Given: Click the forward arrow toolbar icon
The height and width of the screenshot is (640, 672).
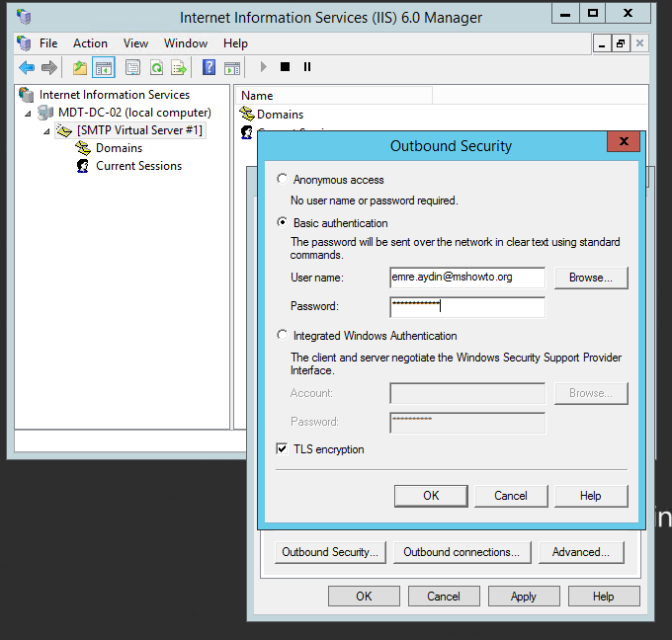Looking at the screenshot, I should coord(49,67).
